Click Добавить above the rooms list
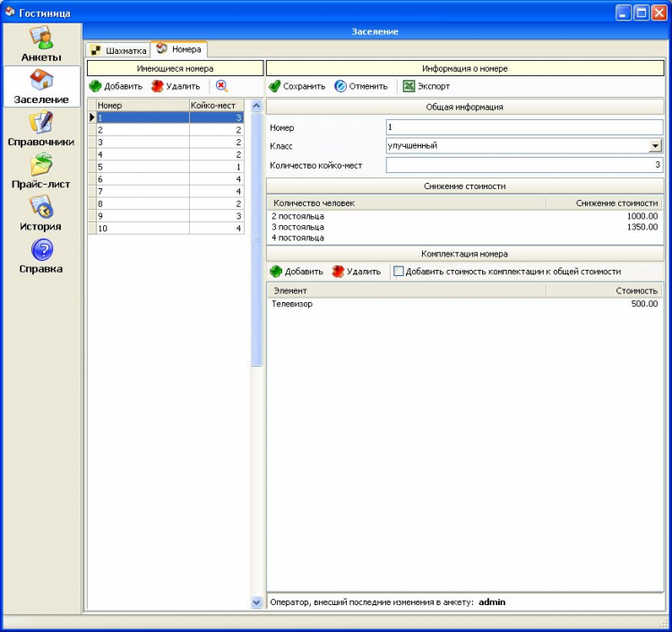 pos(116,86)
